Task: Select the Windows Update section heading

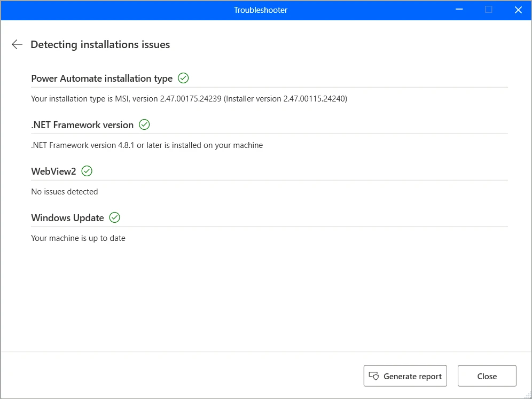Action: pyautogui.click(x=67, y=218)
